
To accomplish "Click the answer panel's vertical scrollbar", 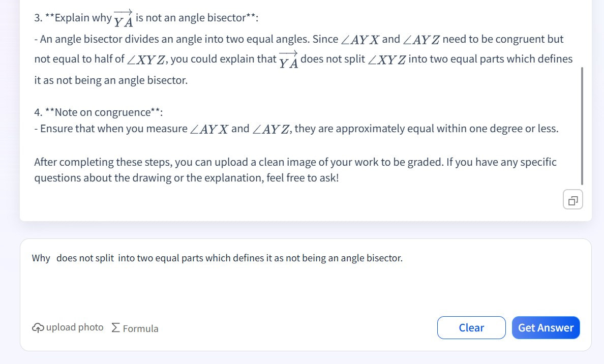I will tap(582, 126).
